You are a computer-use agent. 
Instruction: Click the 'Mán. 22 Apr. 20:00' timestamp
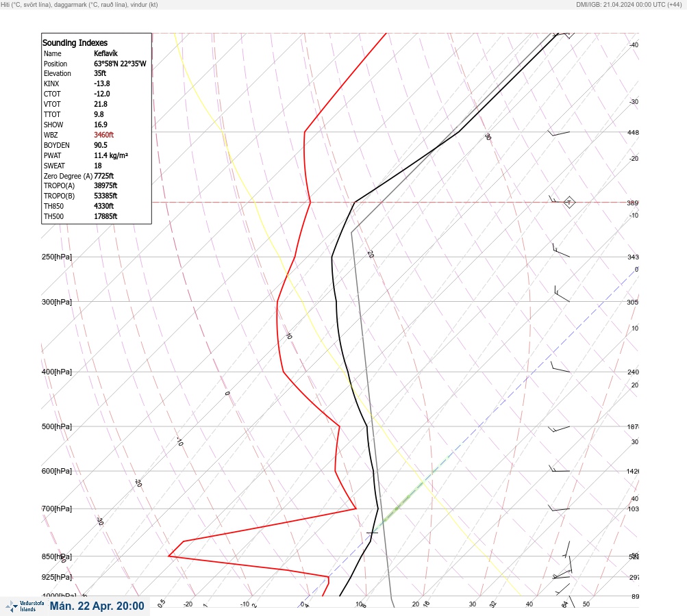click(97, 606)
